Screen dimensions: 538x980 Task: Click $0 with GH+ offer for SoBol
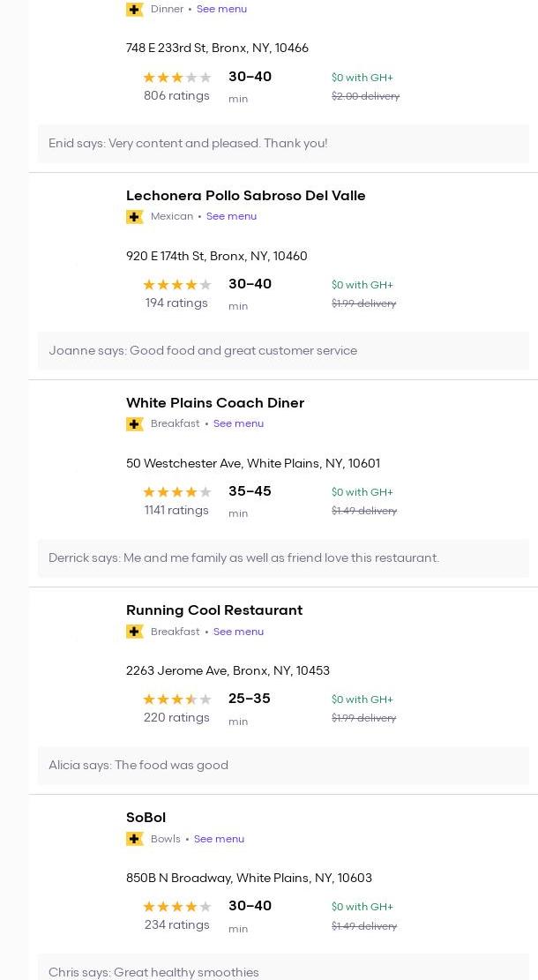[362, 907]
